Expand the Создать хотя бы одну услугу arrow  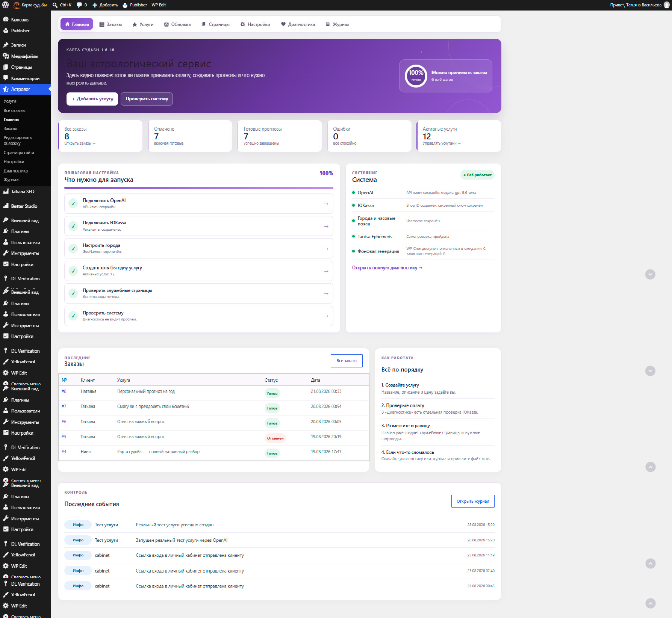pos(326,271)
